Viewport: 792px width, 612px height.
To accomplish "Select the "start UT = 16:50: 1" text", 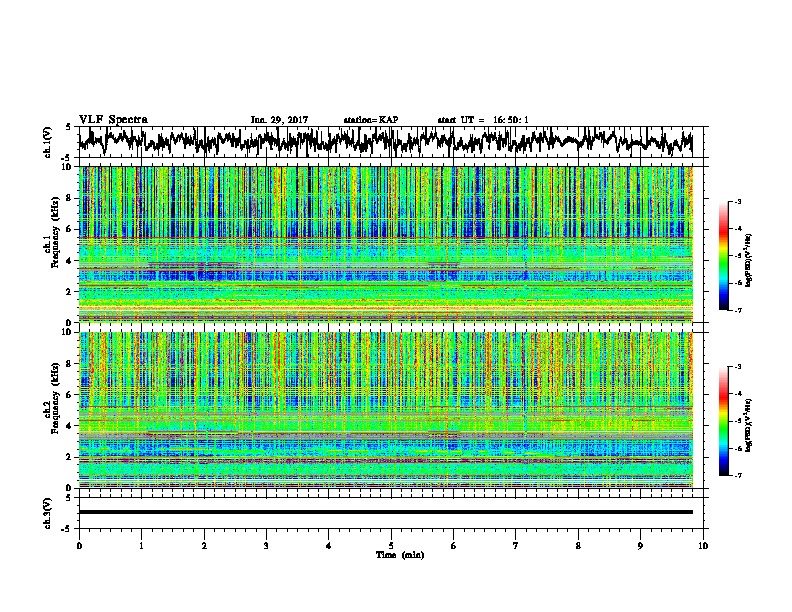I will pyautogui.click(x=483, y=120).
